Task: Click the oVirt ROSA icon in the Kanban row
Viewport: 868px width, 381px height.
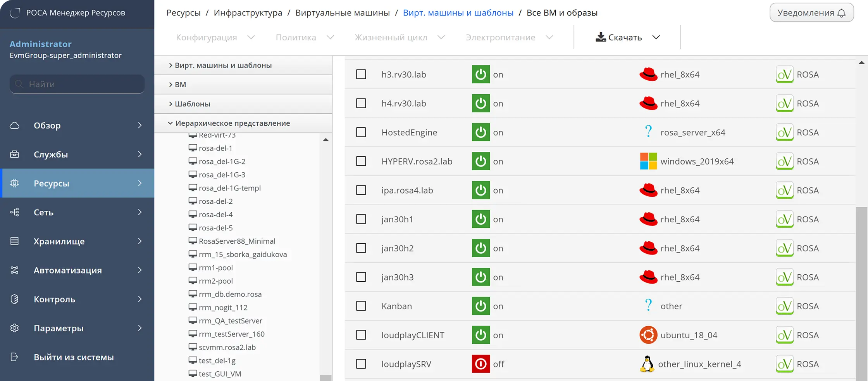Action: 785,306
